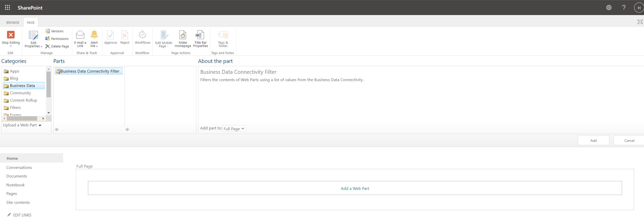Click the Approve ribbon icon

point(110,35)
